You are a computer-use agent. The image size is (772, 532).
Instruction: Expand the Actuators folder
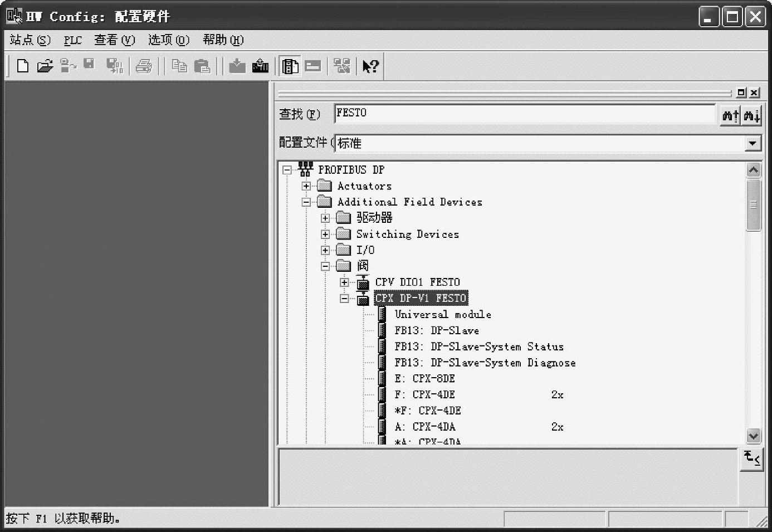click(306, 186)
